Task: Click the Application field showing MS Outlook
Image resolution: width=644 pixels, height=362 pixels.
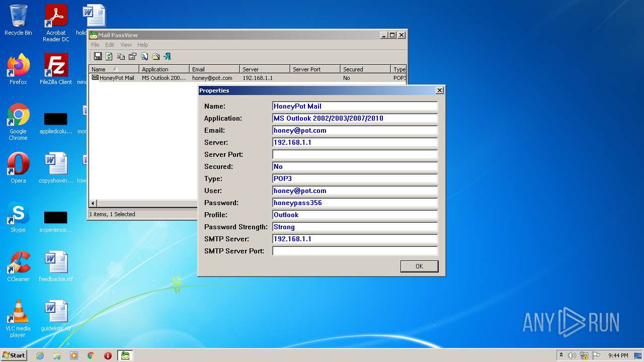Action: 355,118
